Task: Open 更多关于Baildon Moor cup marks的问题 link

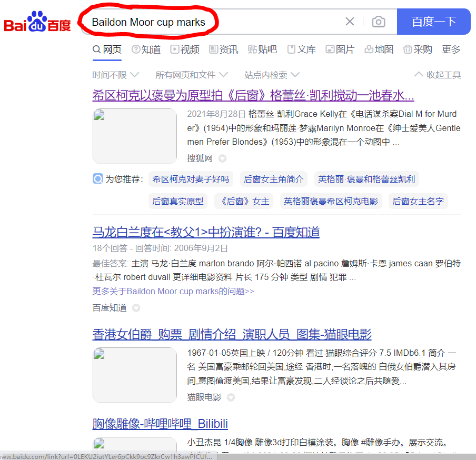Action: (x=173, y=291)
